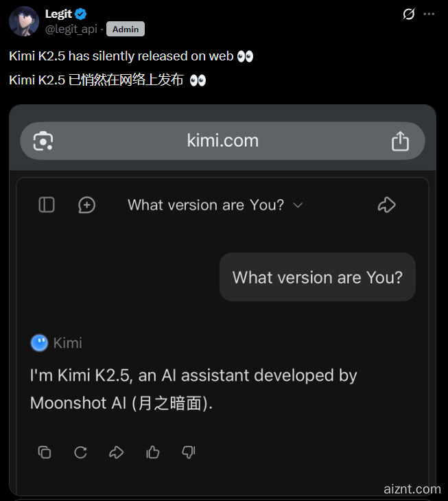Toggle thumbs down on Kimi's response
The width and height of the screenshot is (448, 501).
tap(189, 452)
